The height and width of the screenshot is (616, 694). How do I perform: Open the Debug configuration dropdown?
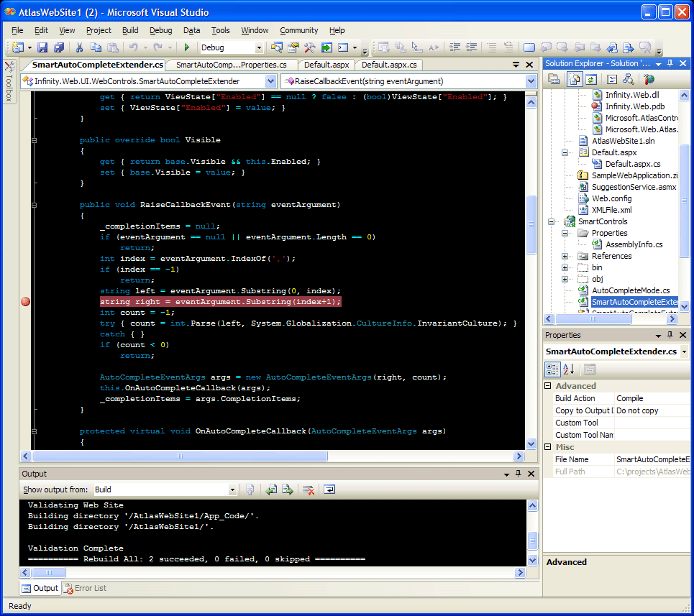coord(260,47)
